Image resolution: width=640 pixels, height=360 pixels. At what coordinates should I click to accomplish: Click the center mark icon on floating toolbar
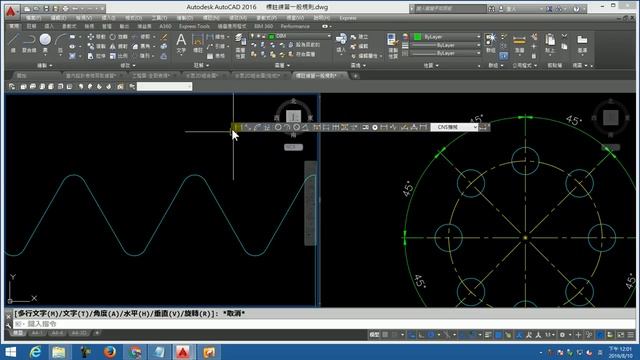tap(375, 127)
